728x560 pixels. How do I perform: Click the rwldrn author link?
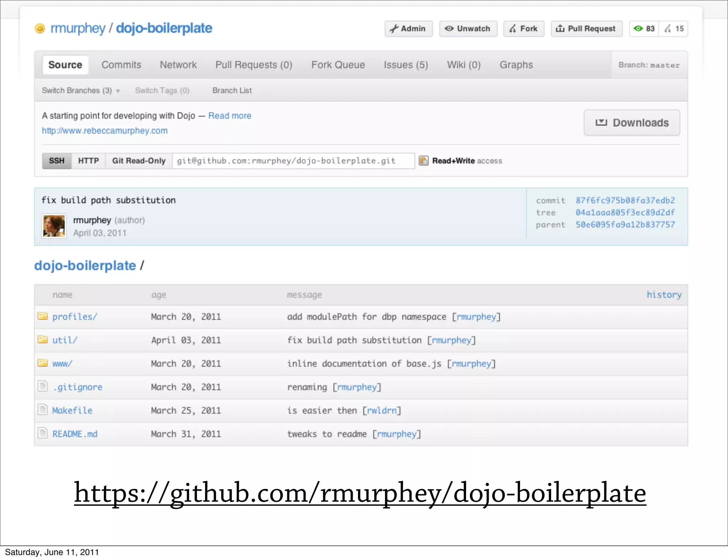(x=382, y=411)
